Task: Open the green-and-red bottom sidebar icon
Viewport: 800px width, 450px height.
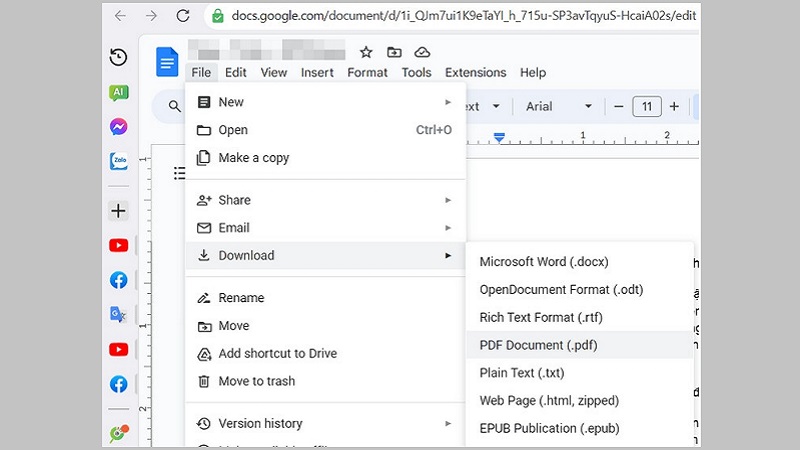Action: tap(119, 433)
